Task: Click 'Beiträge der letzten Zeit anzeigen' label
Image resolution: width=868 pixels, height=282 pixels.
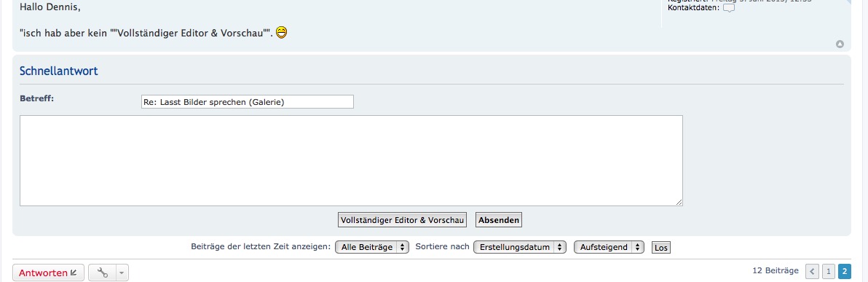Action: click(x=261, y=246)
